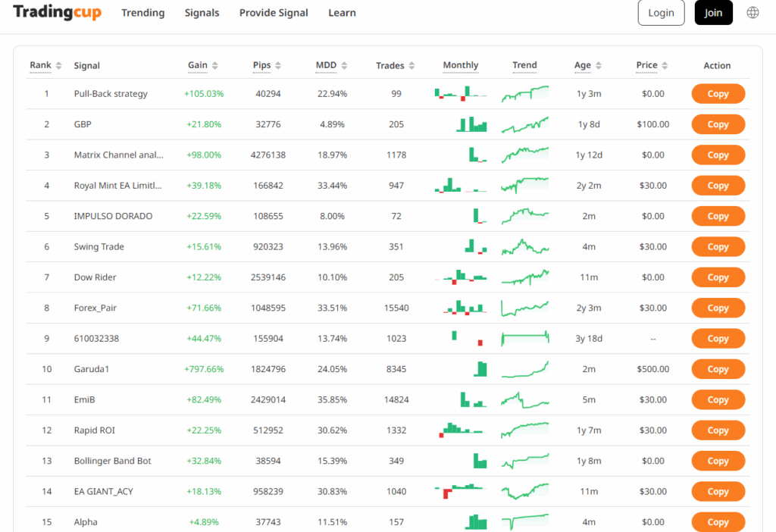Click the black Join button
The height and width of the screenshot is (532, 776).
click(713, 13)
